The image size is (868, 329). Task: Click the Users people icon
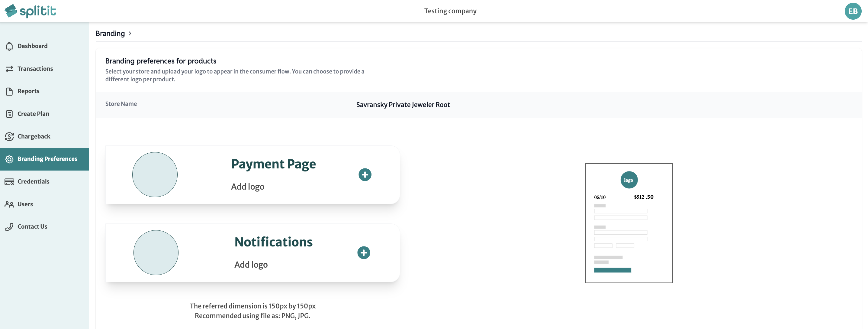9,204
